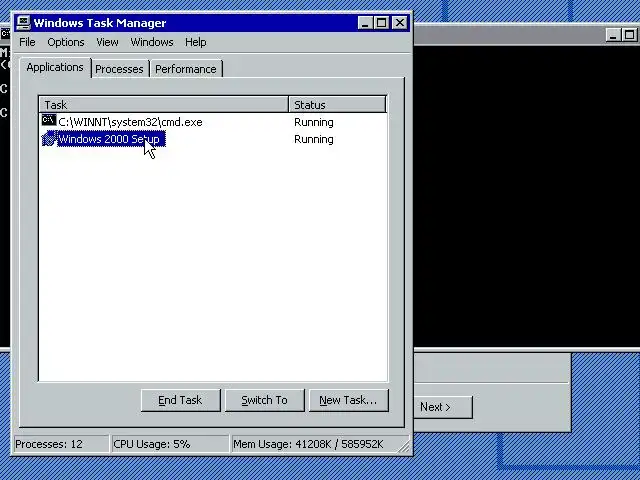The image size is (640, 480).
Task: Switch to the Applications tab
Action: coord(55,67)
